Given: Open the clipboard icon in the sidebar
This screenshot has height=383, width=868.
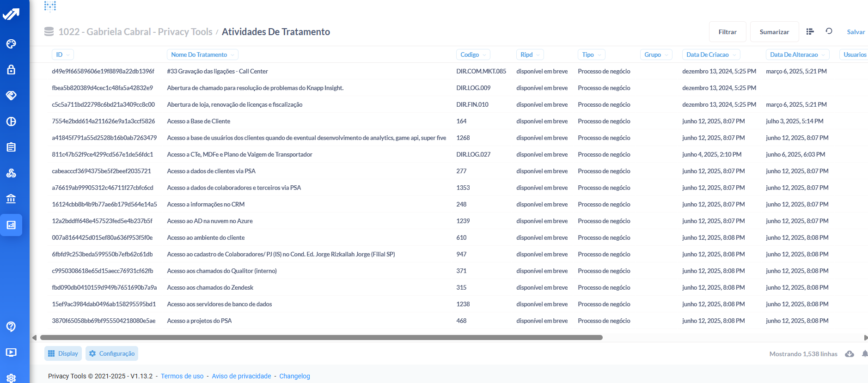Looking at the screenshot, I should (11, 147).
